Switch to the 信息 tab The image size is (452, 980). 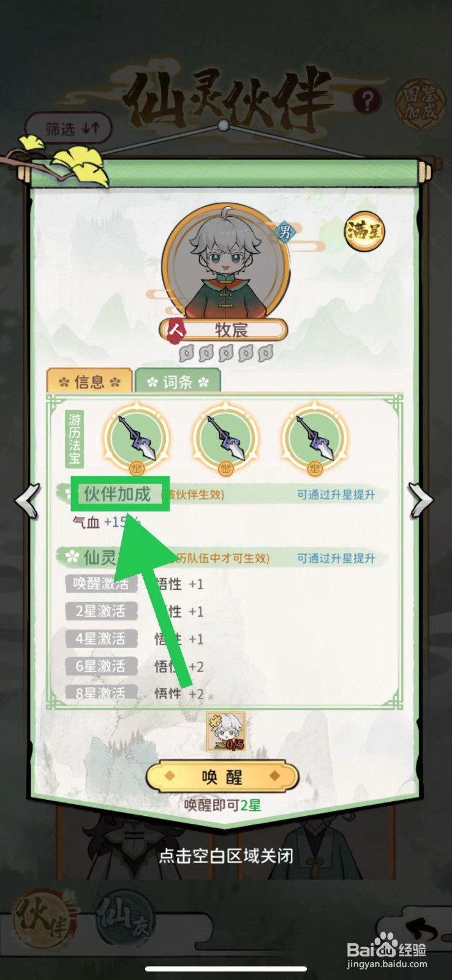click(x=89, y=381)
